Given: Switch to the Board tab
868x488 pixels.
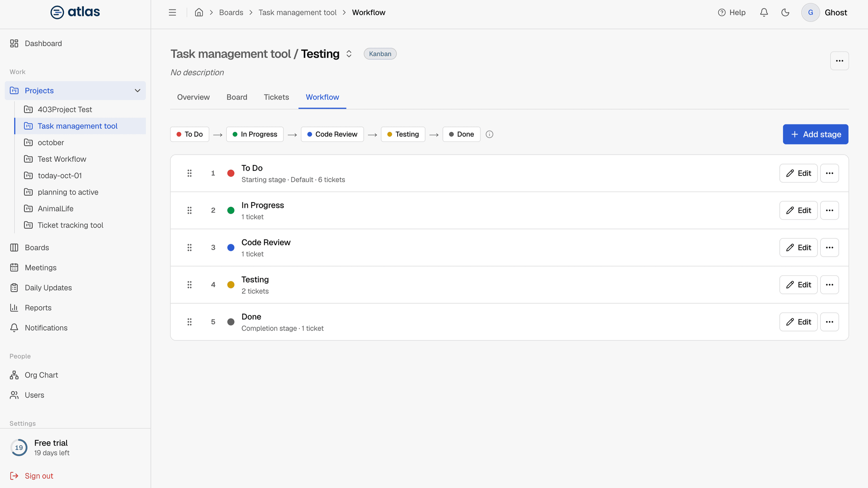Looking at the screenshot, I should [237, 97].
